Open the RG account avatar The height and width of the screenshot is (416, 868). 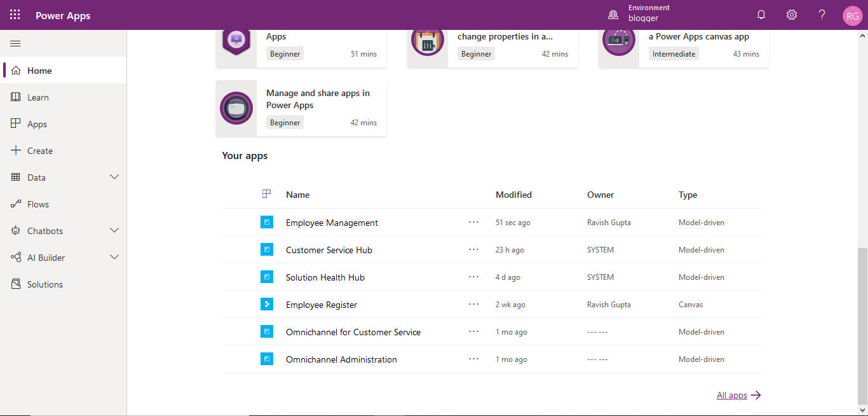coord(852,16)
